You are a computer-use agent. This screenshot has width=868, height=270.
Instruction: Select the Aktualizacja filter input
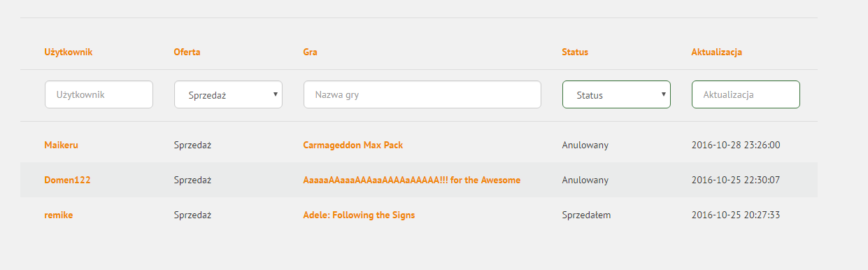click(x=746, y=94)
